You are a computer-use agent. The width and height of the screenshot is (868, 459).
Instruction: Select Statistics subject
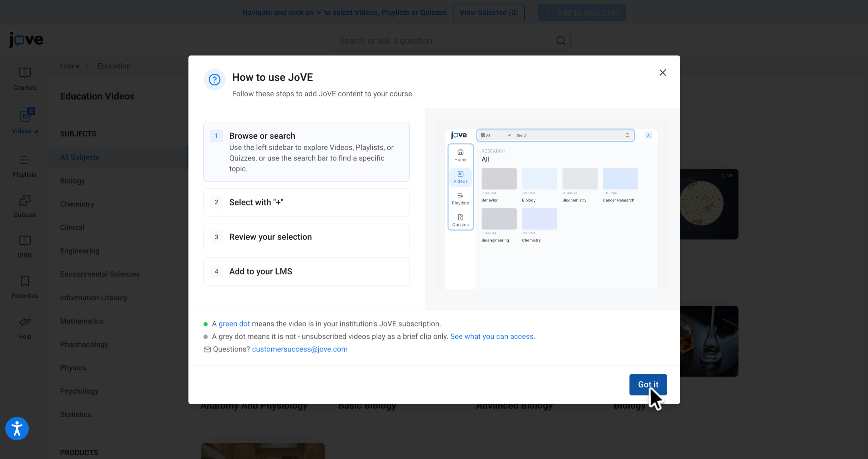pos(76,414)
